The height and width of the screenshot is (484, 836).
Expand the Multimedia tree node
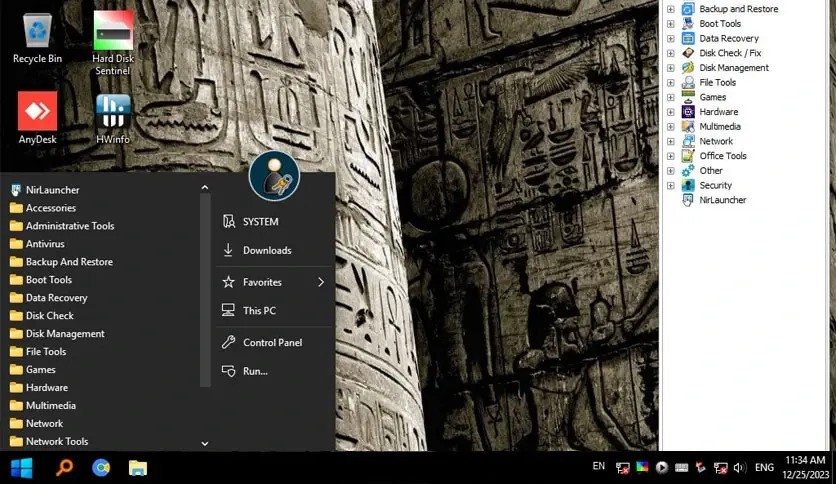click(x=671, y=126)
